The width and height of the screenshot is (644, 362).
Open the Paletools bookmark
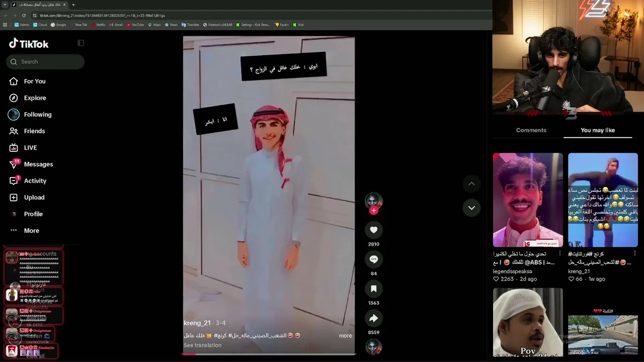pyautogui.click(x=217, y=25)
